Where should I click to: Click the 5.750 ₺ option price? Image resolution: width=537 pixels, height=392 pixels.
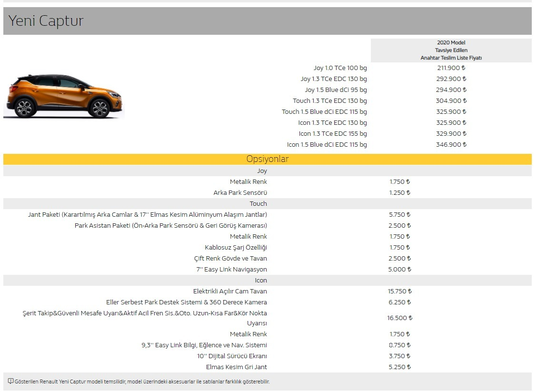coord(399,214)
